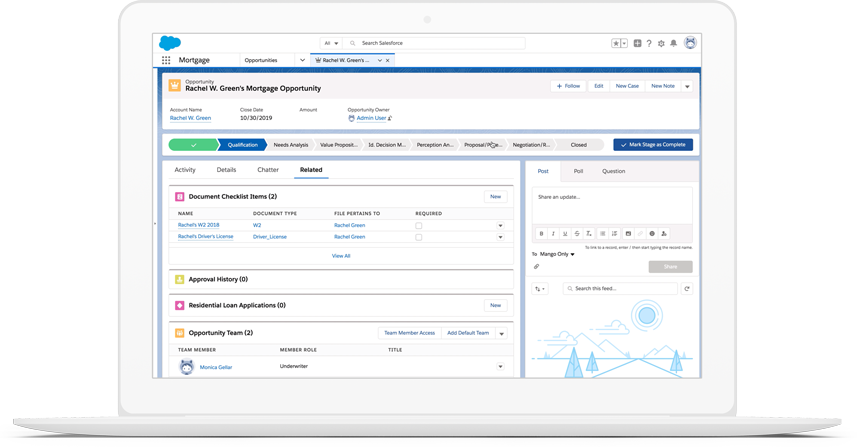Attach file using paperclip icon
This screenshot has height=447, width=857.
(x=537, y=267)
